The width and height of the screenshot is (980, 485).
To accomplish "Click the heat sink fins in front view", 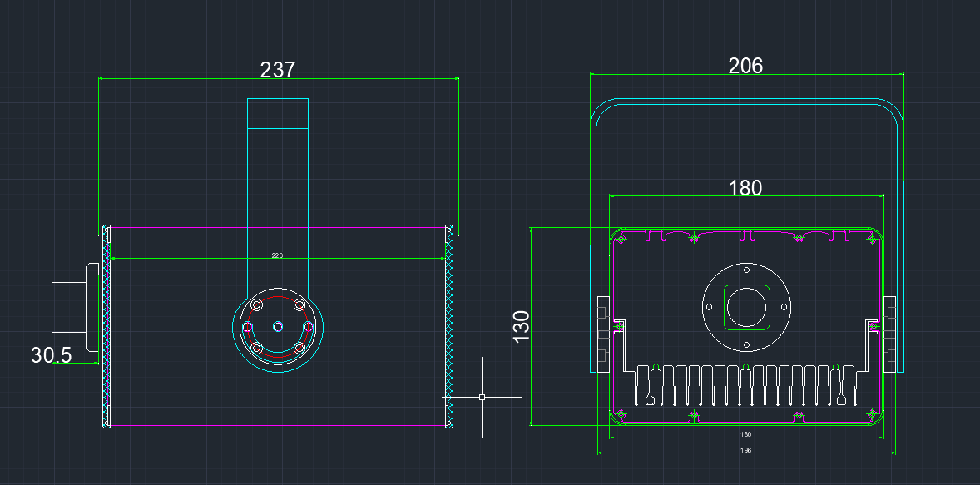I will (745, 385).
